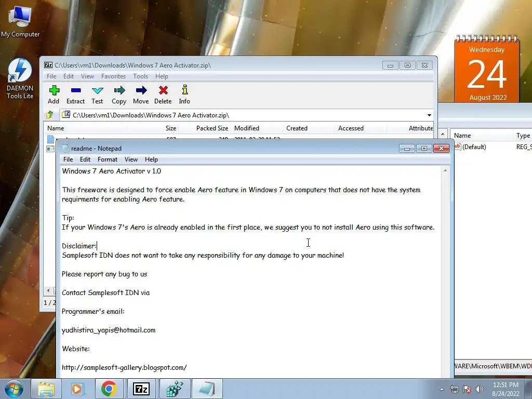This screenshot has width=532, height=399.
Task: Open Notepad's File menu
Action: pos(68,159)
